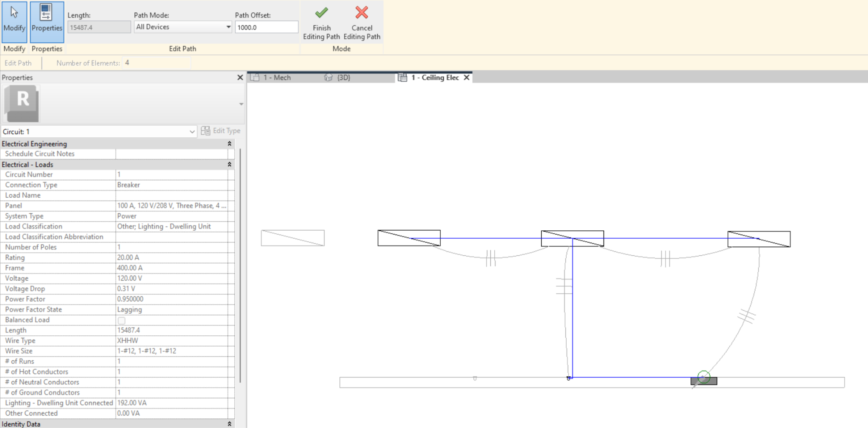Screen dimensions: 868x428
Task: Click the Other Connected value '0.00 VA'
Action: tap(128, 413)
